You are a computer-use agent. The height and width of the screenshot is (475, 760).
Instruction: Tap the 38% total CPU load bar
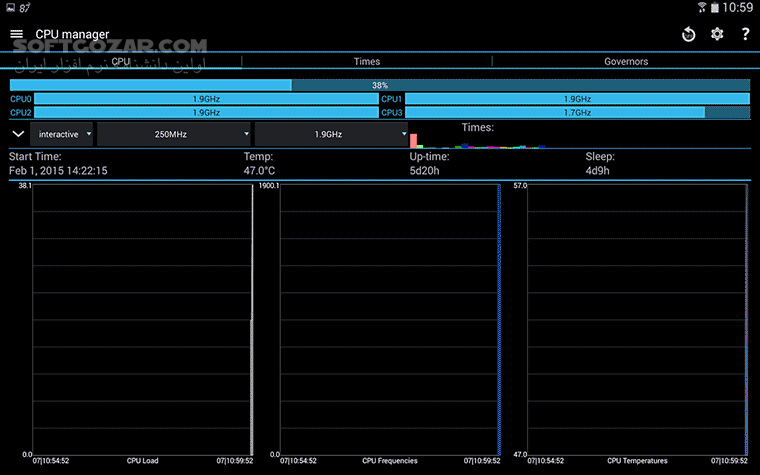click(380, 86)
